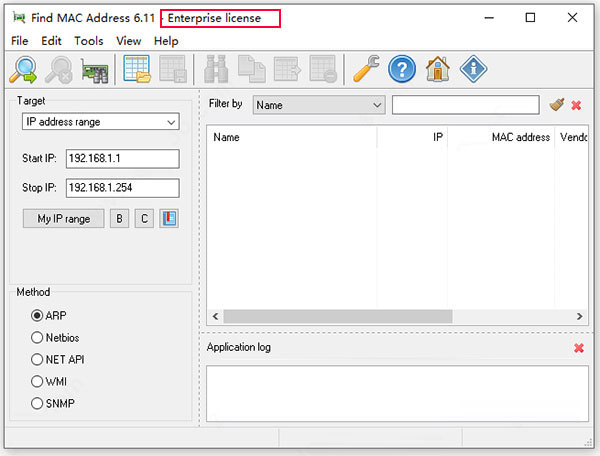The height and width of the screenshot is (456, 600).
Task: Click the save results table icon
Action: [x=173, y=69]
